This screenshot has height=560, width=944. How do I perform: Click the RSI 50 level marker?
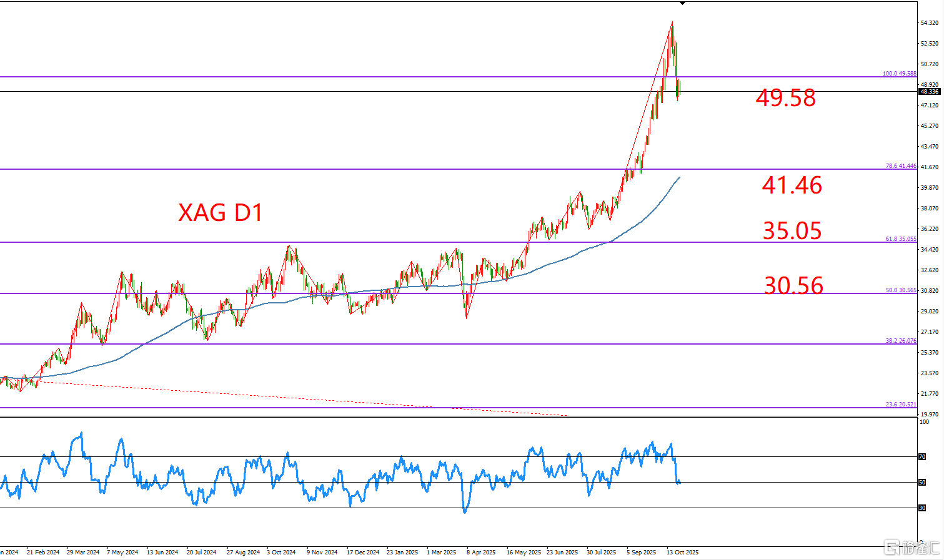point(922,483)
